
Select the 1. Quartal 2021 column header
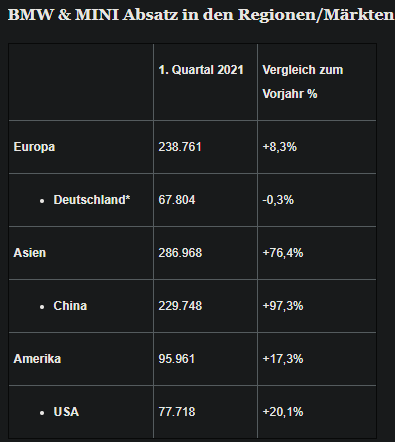pyautogui.click(x=201, y=70)
